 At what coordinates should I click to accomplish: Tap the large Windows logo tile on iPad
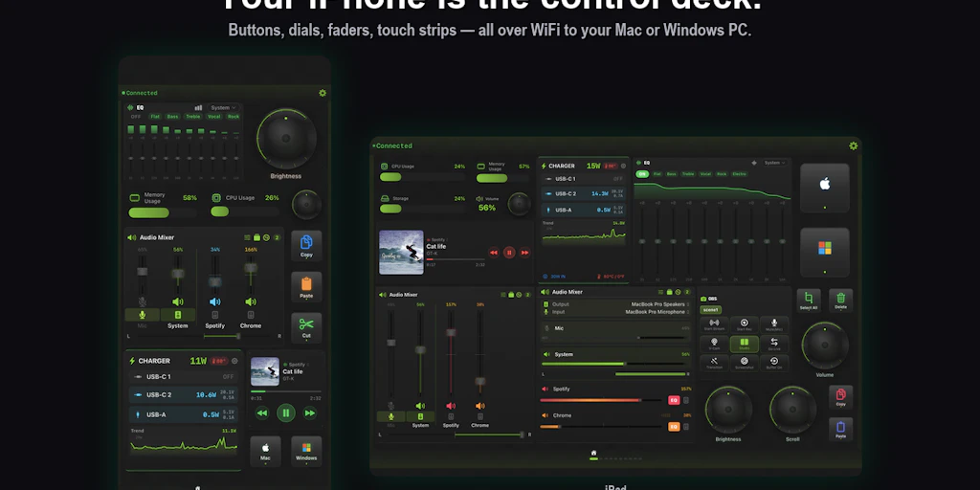(x=824, y=252)
